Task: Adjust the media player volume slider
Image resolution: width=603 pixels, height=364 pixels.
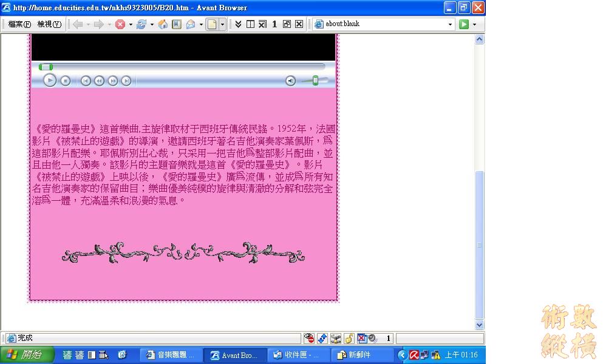Action: tap(315, 81)
